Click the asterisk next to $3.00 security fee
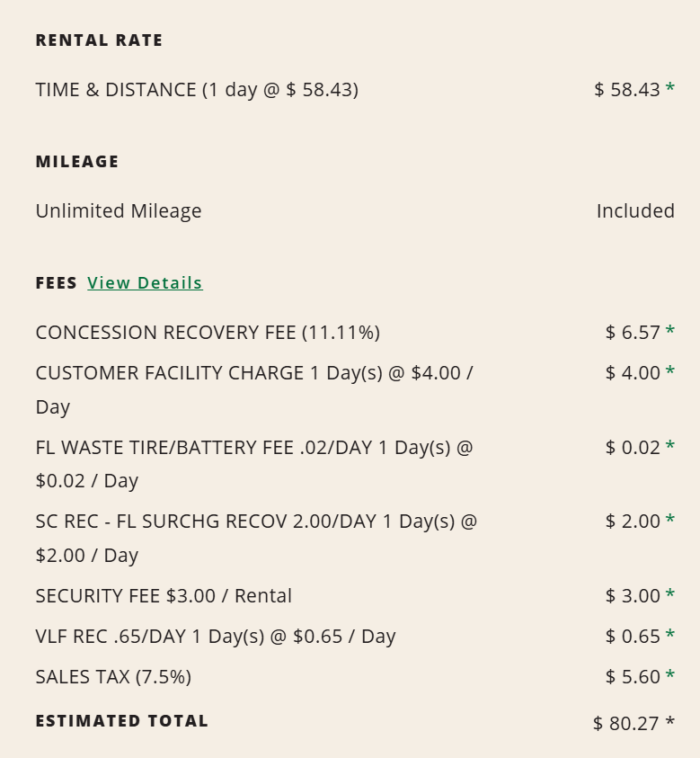700x758 pixels. pos(669,595)
